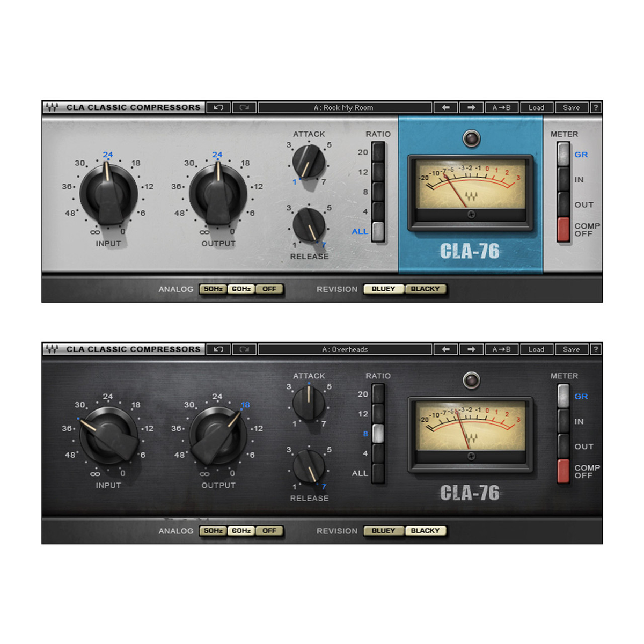This screenshot has width=644, height=644.
Task: Click Load in top plugin toolbar
Action: pyautogui.click(x=536, y=107)
